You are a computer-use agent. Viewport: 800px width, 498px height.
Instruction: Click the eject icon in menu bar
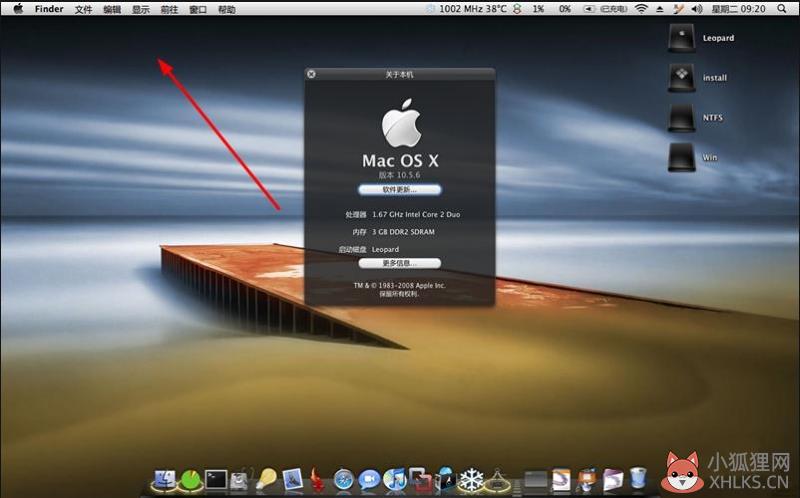pyautogui.click(x=660, y=9)
